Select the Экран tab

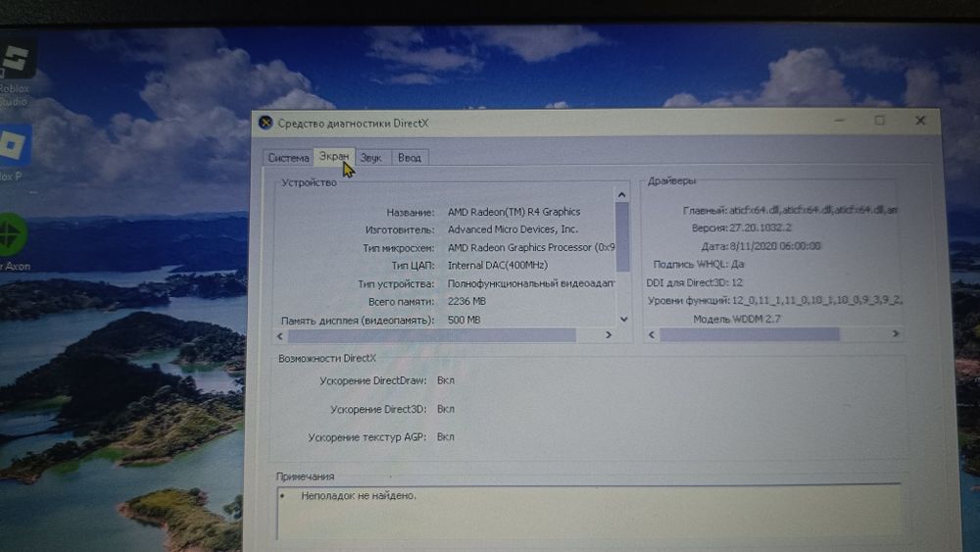coord(334,156)
